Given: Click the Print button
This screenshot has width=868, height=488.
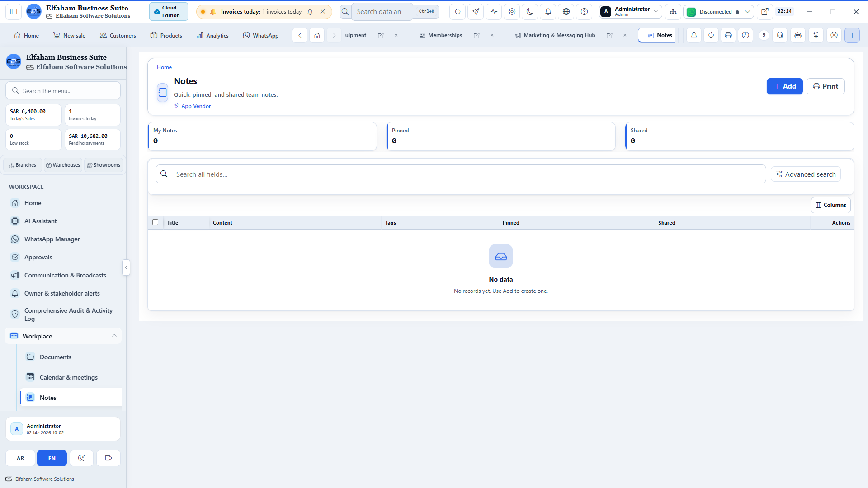Looking at the screenshot, I should tap(826, 86).
